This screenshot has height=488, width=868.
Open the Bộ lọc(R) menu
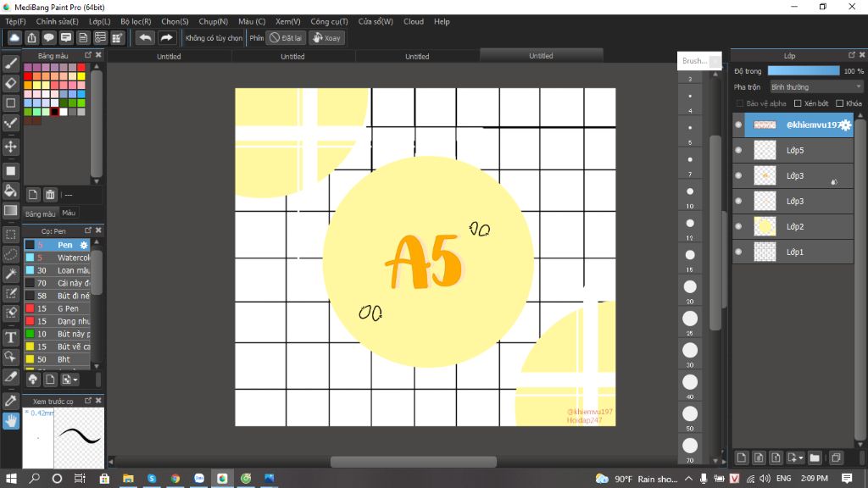coord(136,21)
